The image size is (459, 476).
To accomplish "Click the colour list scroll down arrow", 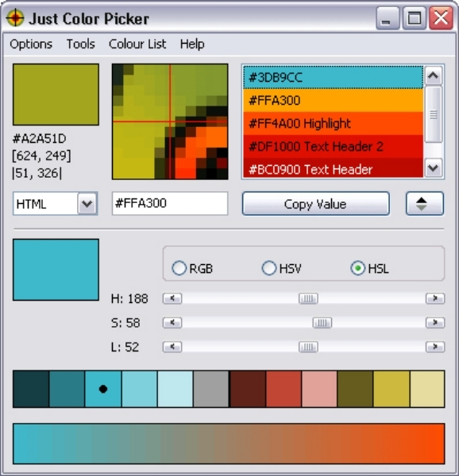I will click(433, 167).
